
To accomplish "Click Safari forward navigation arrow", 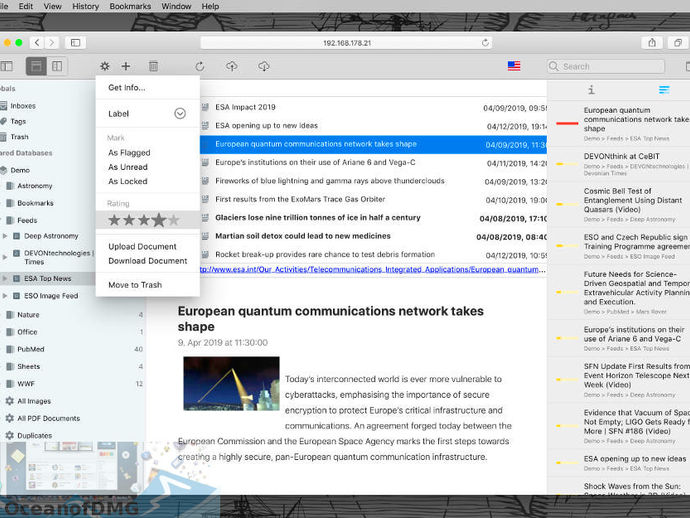I will [51, 43].
